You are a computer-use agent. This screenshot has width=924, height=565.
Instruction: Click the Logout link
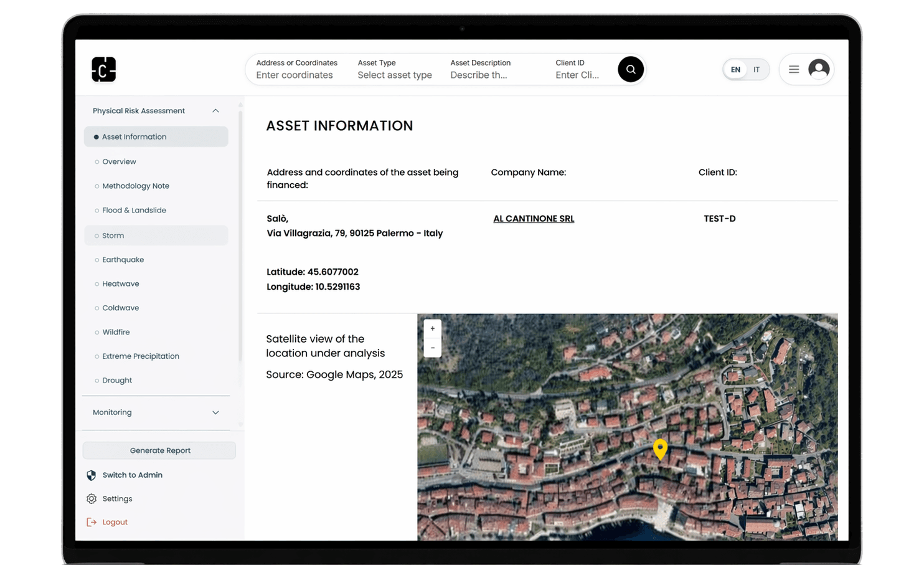115,522
